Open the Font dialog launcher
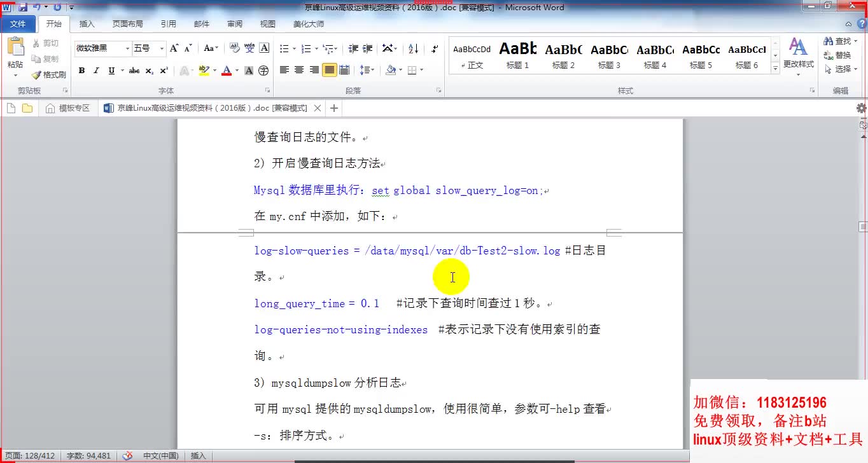 click(267, 90)
